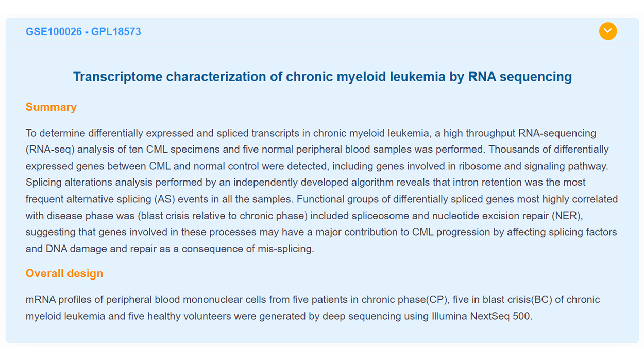Click the GPL18573 platform ID
Screen dimensions: 644x361
click(116, 32)
